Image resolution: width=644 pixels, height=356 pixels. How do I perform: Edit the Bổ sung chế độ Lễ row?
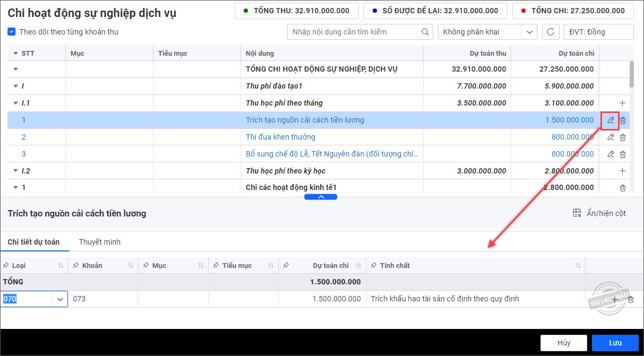point(611,154)
